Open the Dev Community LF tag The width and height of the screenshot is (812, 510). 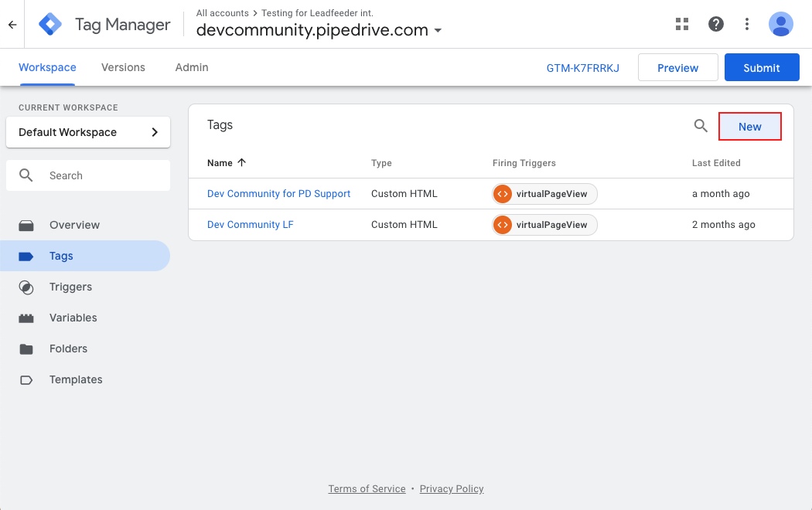click(x=250, y=225)
